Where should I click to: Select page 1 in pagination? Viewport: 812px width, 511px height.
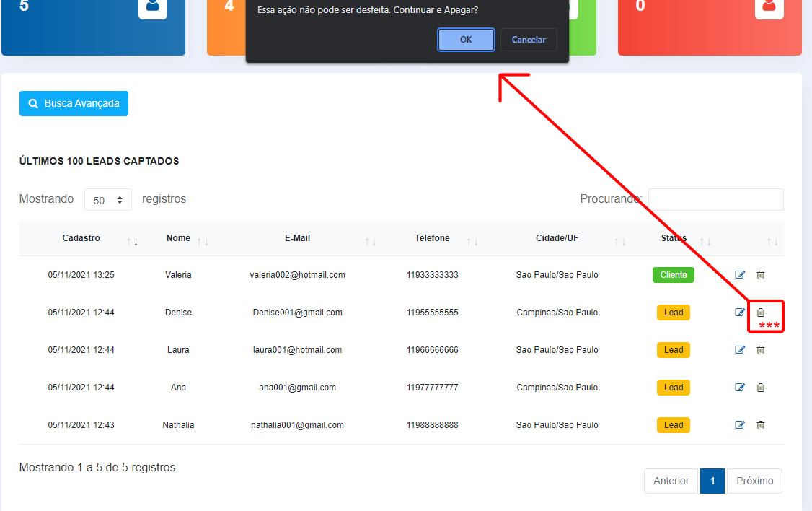pos(712,481)
